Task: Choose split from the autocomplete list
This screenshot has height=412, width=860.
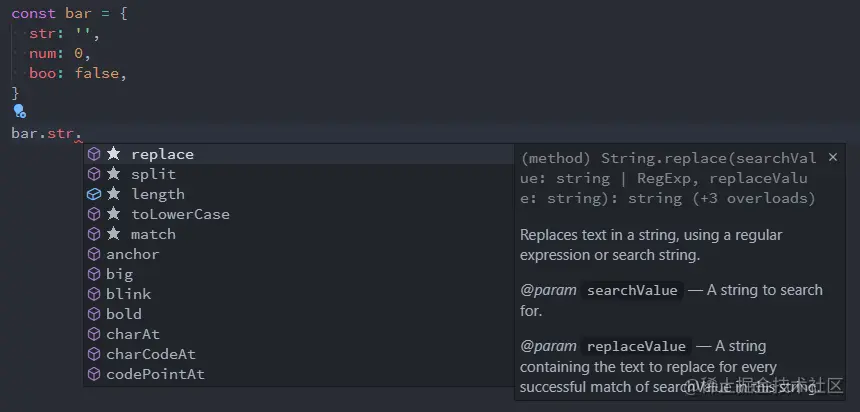Action: coord(153,174)
